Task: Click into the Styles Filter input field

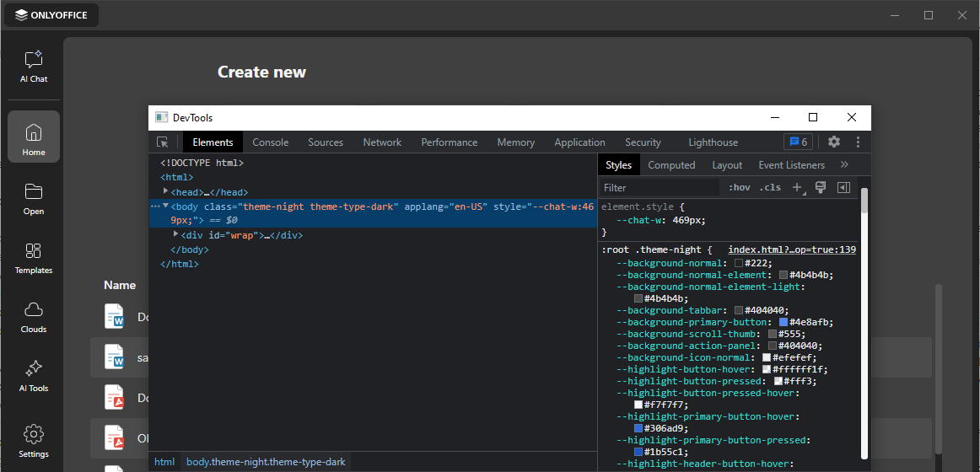Action: (660, 187)
